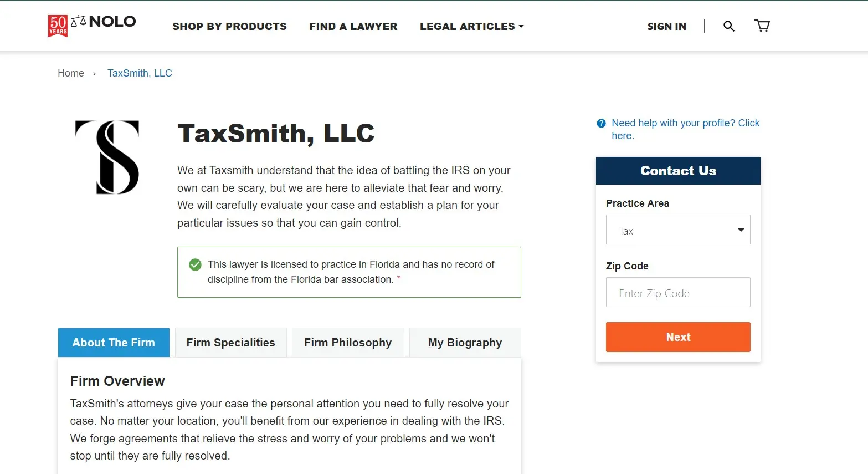Switch to the Firm Specialities tab

(230, 343)
